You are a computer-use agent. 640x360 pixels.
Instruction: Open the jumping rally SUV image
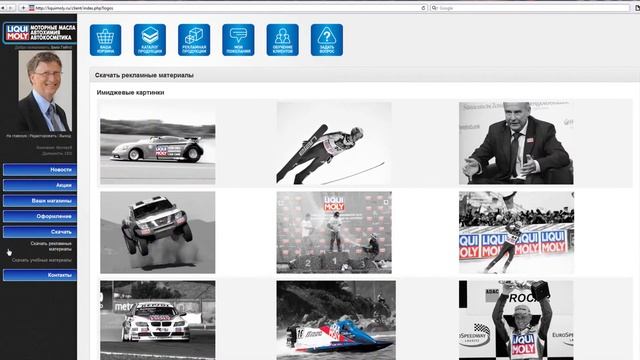[158, 232]
